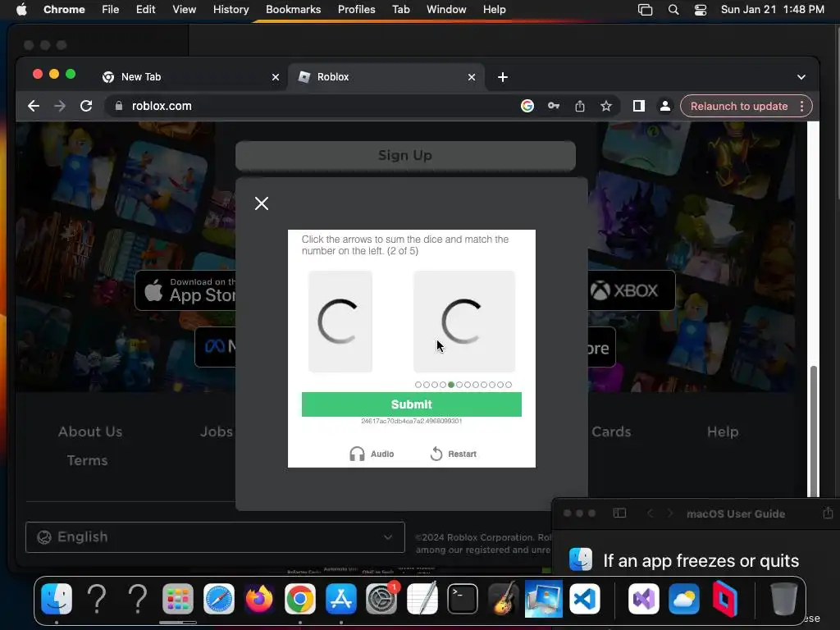Select the Roblox tab
840x630 pixels.
click(386, 77)
